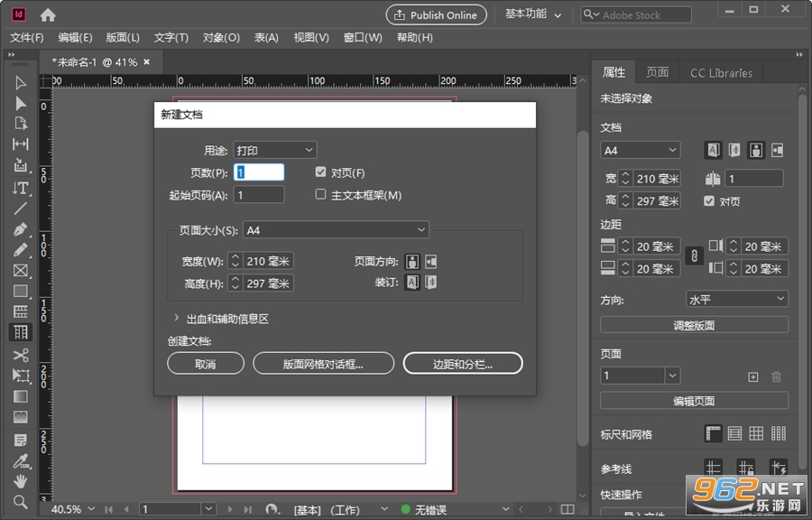
Task: Open page number dropdown in Properties panel
Action: click(672, 376)
